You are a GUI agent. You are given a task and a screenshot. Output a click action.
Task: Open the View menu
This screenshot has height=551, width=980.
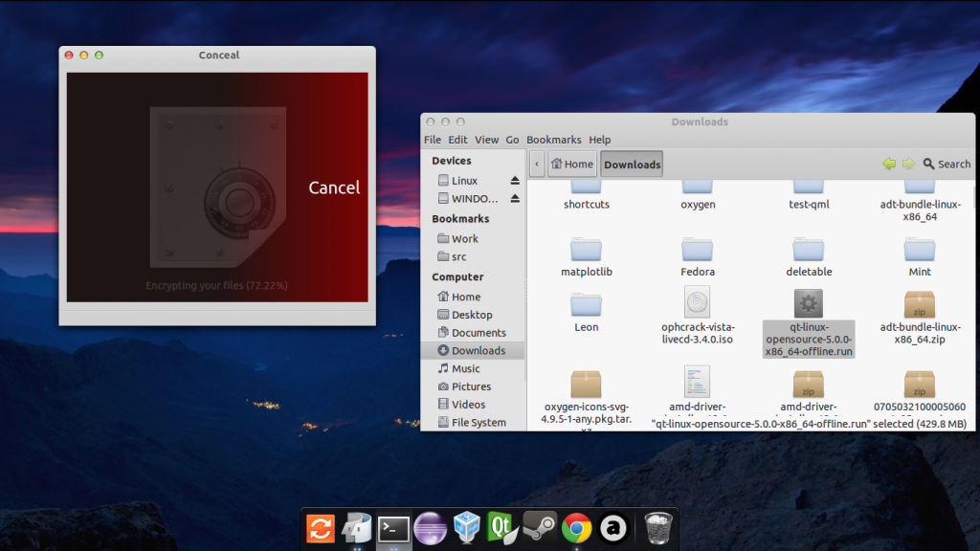(x=486, y=140)
